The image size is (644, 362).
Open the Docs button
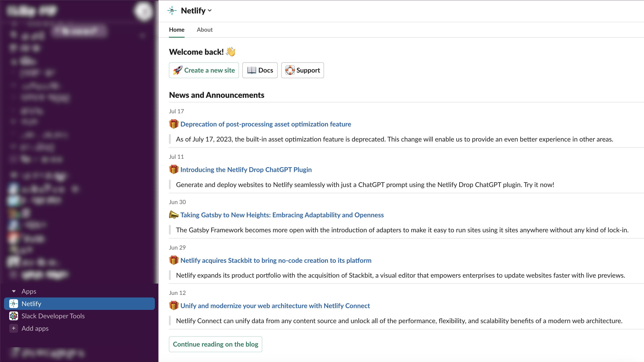pyautogui.click(x=260, y=70)
